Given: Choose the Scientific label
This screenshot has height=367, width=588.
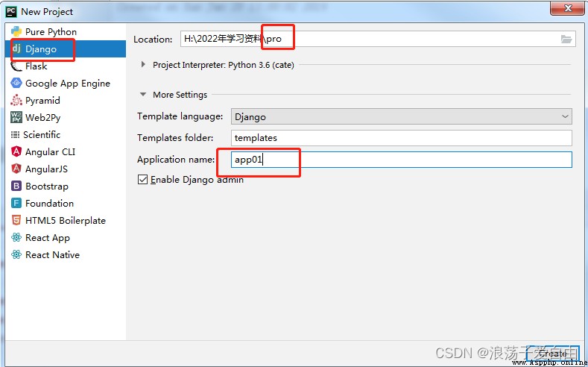Looking at the screenshot, I should tap(42, 134).
